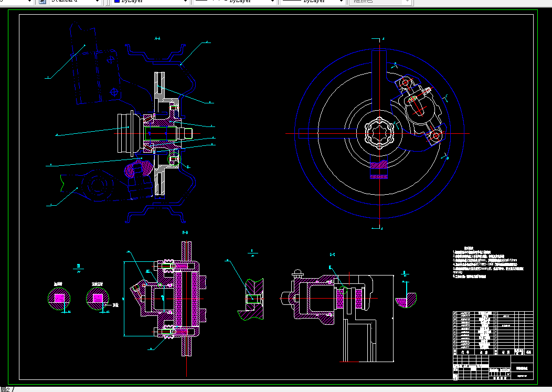This screenshot has height=392, width=552.
Task: Click the blue color swatch in color control
Action: (117, 1)
